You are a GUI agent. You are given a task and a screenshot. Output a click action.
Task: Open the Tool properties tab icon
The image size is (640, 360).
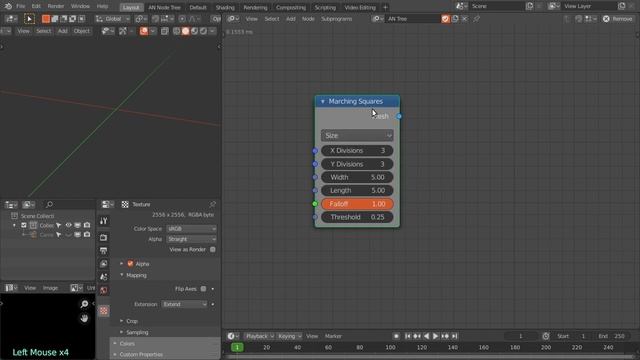pyautogui.click(x=104, y=221)
